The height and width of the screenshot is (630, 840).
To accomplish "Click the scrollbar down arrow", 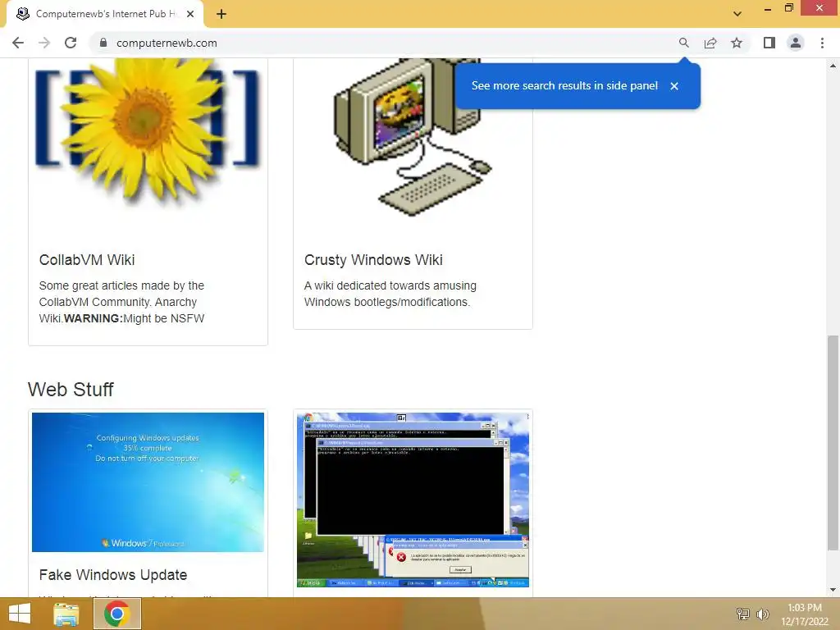I will [833, 590].
